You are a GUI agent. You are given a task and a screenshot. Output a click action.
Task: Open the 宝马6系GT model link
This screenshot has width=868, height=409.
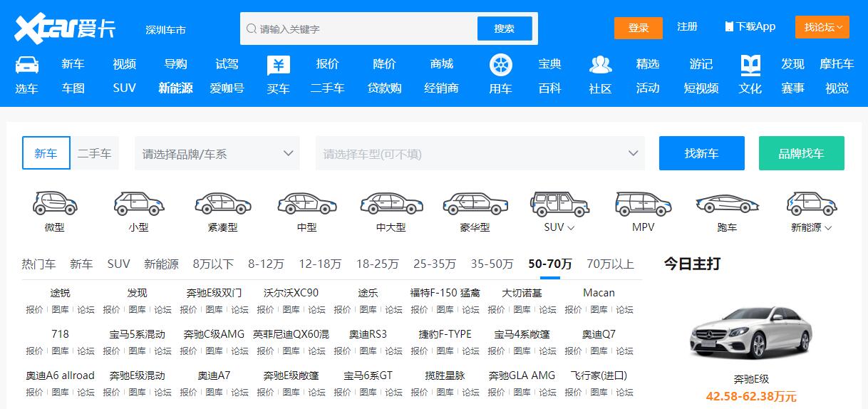(x=368, y=376)
